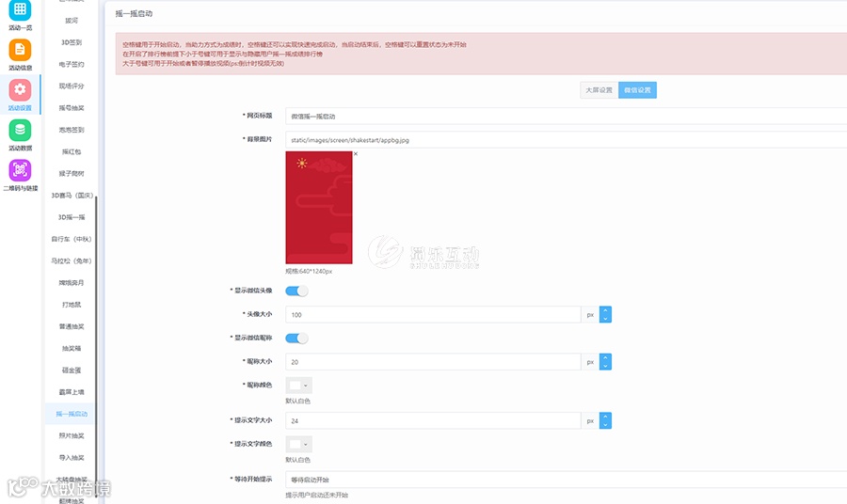Click the 头像大小 value field
The height and width of the screenshot is (504, 847).
[x=433, y=315]
